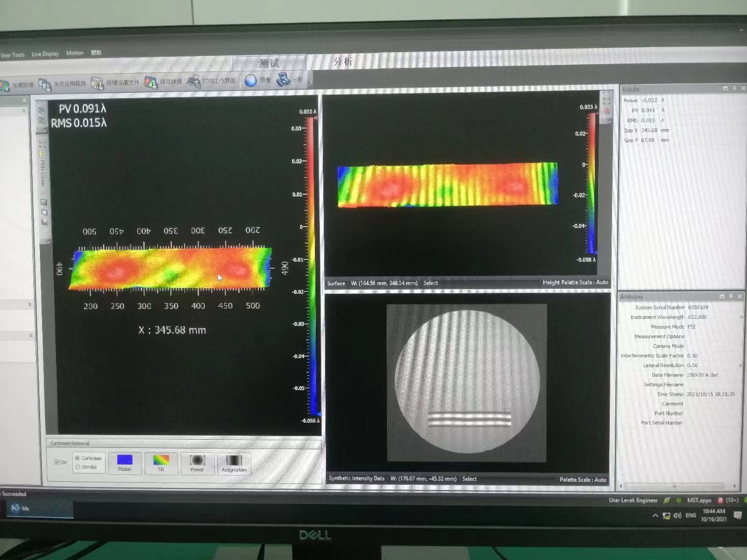The height and width of the screenshot is (560, 747).
Task: Select the Cartesian radio button
Action: (x=78, y=458)
